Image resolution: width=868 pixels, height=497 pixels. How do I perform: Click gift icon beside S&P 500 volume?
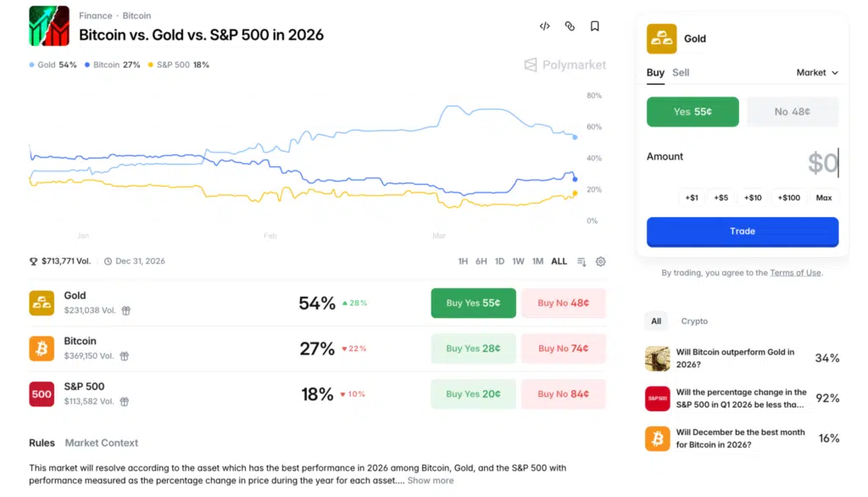(x=125, y=402)
